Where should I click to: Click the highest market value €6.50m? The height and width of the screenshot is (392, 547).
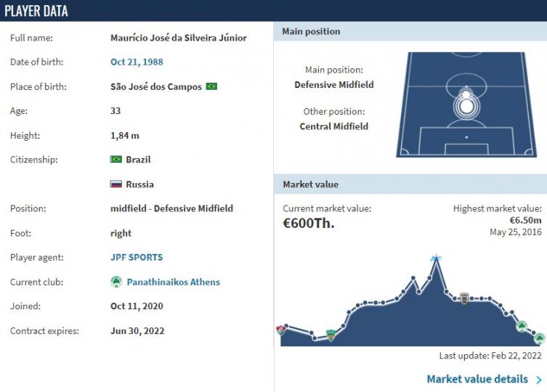526,220
